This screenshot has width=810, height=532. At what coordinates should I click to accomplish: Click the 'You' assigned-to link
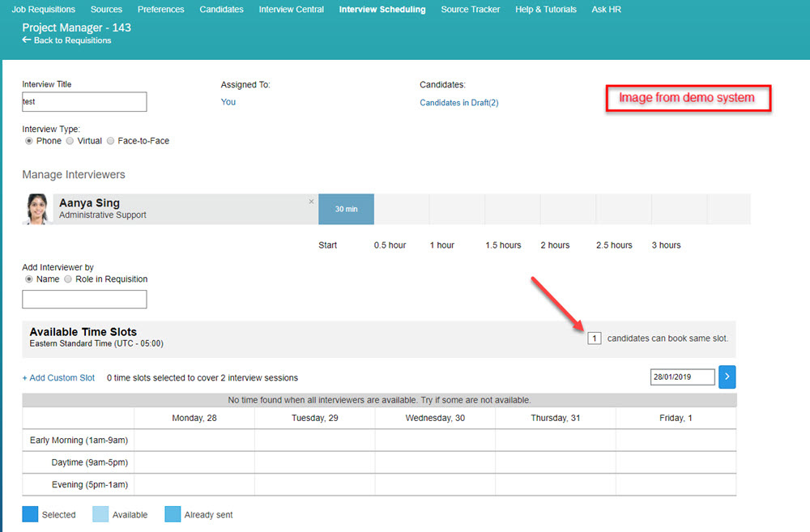(228, 102)
